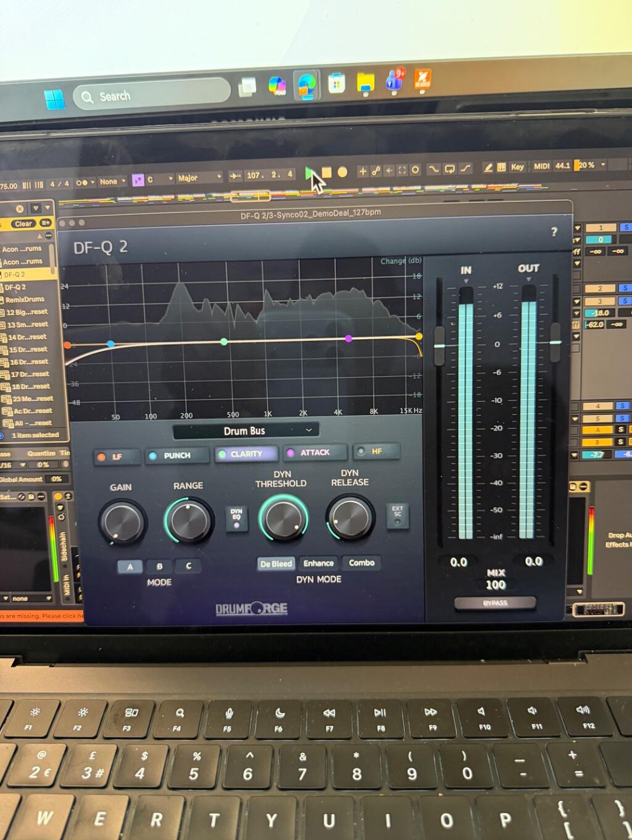632x840 pixels.
Task: Click the Key icon in toolbar
Action: click(517, 167)
